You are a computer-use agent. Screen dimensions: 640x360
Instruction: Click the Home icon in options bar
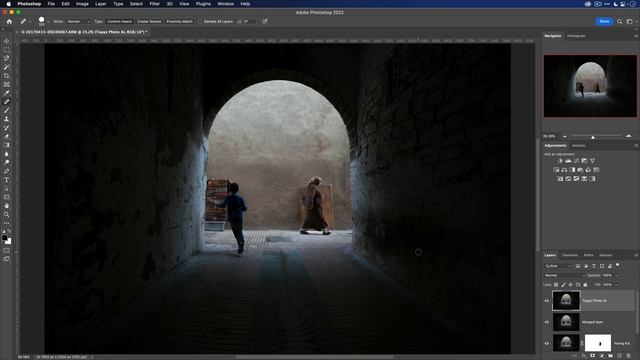[x=9, y=21]
